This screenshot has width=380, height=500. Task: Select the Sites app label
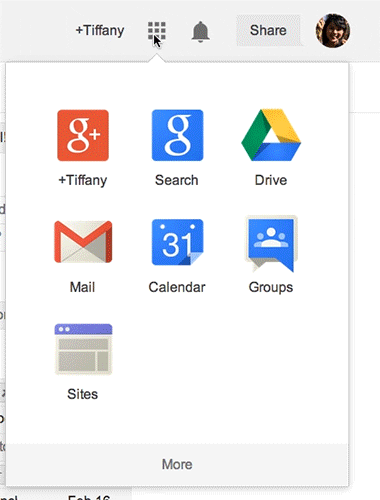point(83,394)
